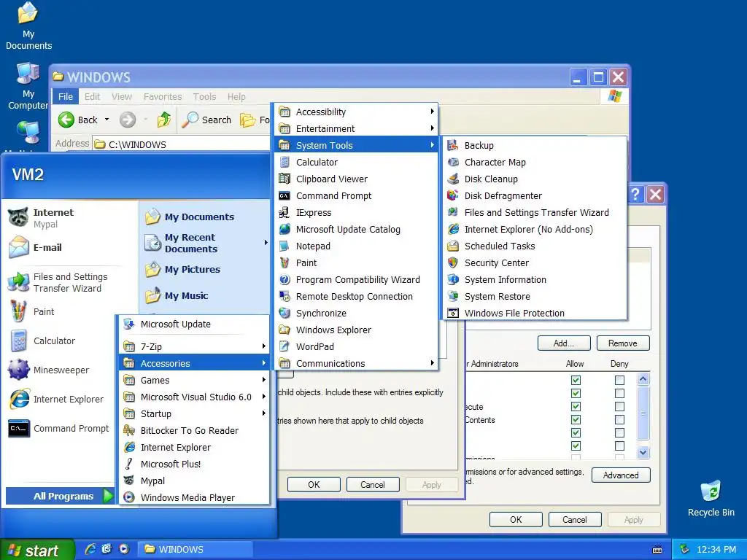Toggle second Deny checkbox in permissions list

point(619,393)
